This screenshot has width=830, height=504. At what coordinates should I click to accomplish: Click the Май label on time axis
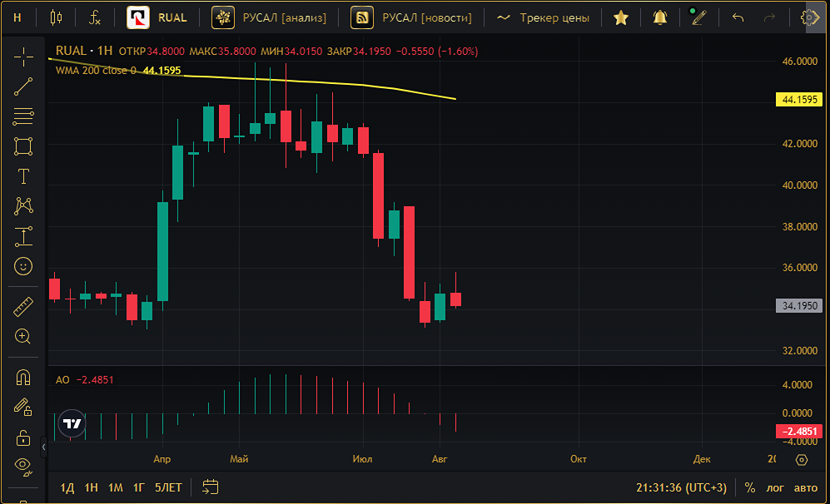coord(239,459)
